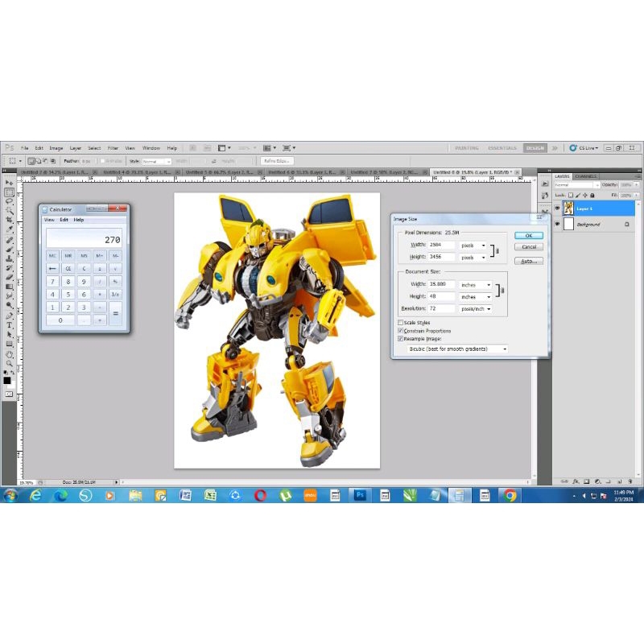
Task: Select the Lasso tool
Action: click(x=10, y=201)
